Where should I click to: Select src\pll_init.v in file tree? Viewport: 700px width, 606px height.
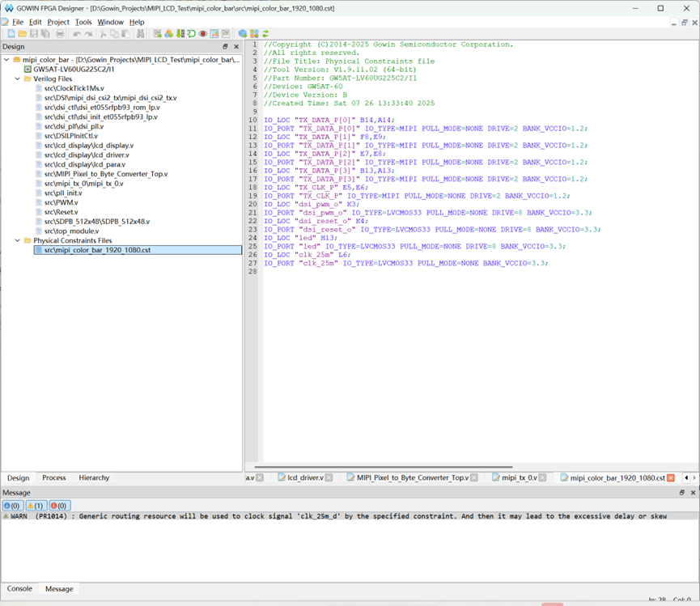point(63,193)
